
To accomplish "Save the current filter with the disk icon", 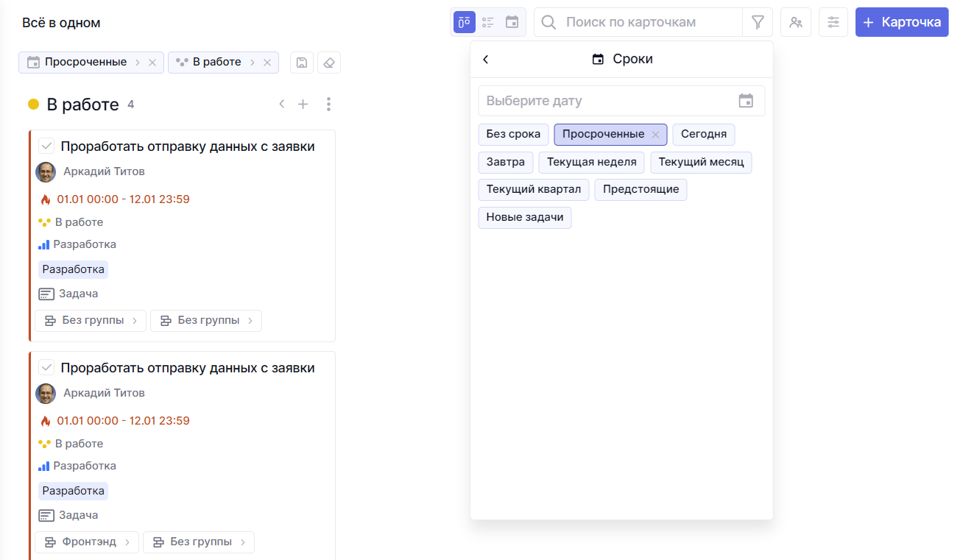I will (x=302, y=63).
